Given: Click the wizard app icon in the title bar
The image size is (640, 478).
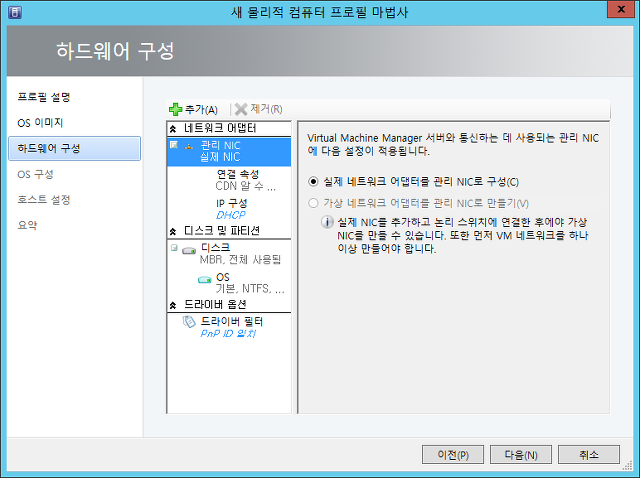Looking at the screenshot, I should pos(15,12).
